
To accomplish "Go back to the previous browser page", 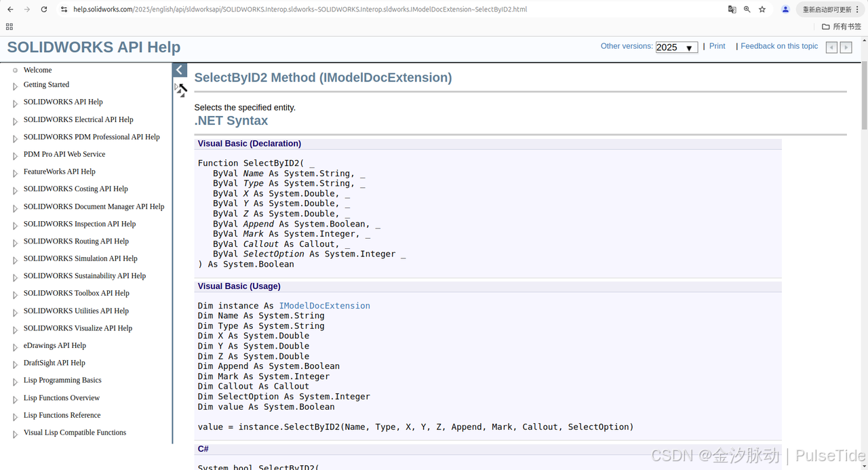I will 10,9.
